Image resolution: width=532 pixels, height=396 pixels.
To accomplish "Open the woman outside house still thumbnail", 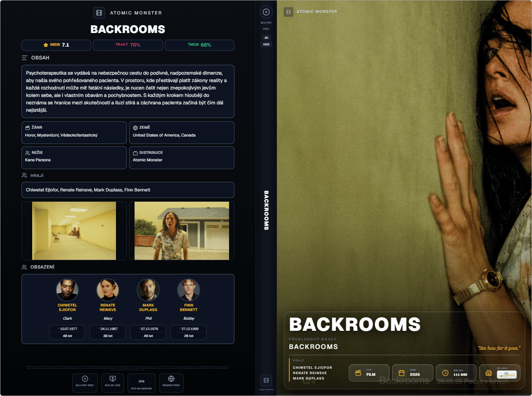I will 182,231.
